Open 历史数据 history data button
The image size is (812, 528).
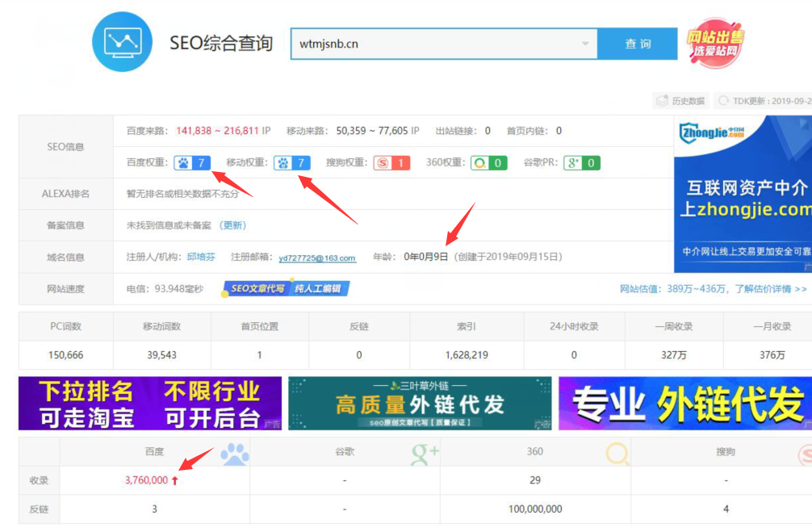point(680,101)
